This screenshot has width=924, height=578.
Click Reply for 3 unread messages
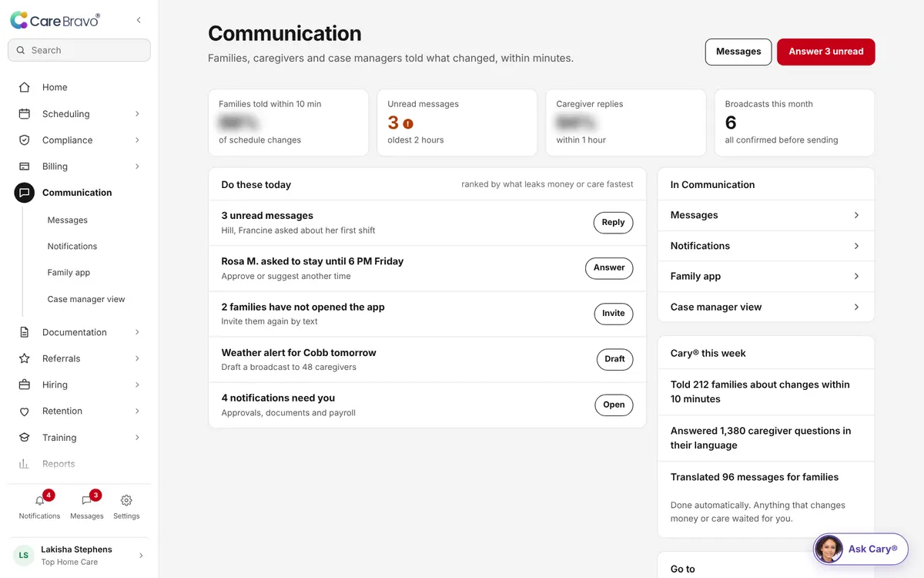pos(613,223)
